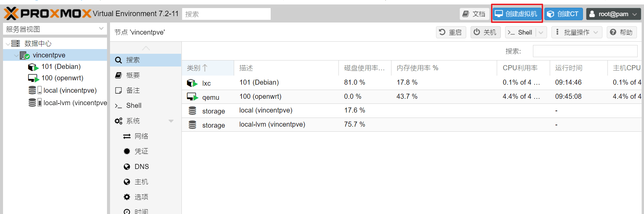Collapse the 系统 menu section

coord(171,121)
